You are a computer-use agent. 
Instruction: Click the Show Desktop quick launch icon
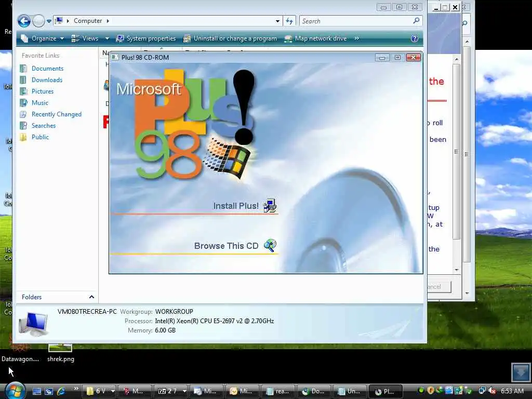[x=37, y=391]
